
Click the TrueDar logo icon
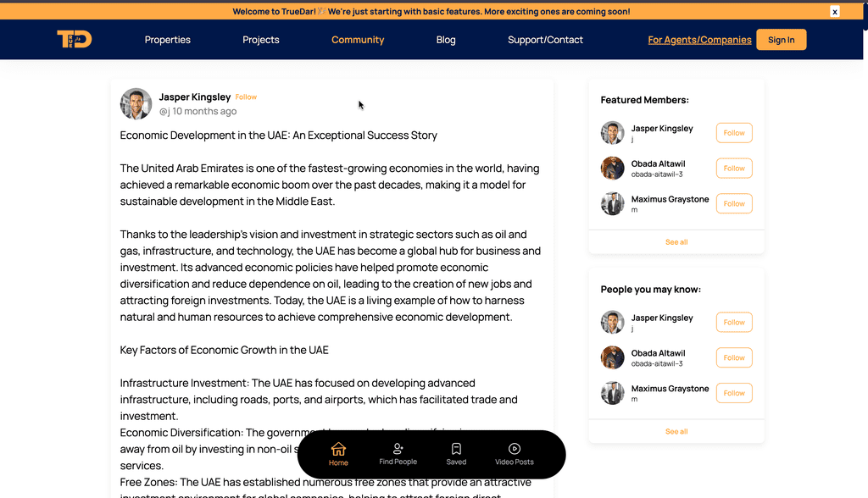[75, 39]
